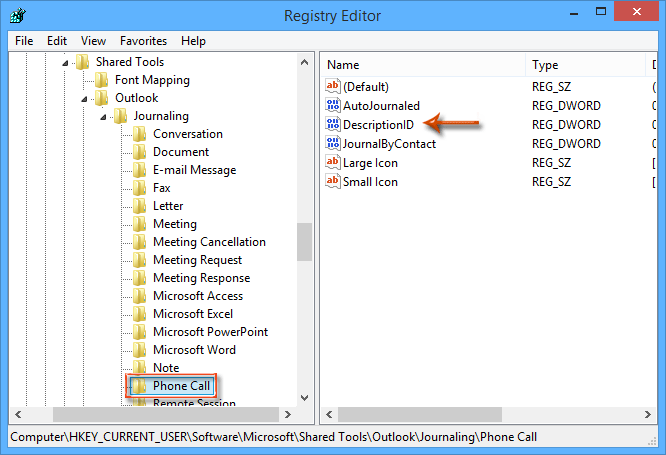Collapse the Outlook tree node
This screenshot has width=666, height=455.
click(84, 99)
